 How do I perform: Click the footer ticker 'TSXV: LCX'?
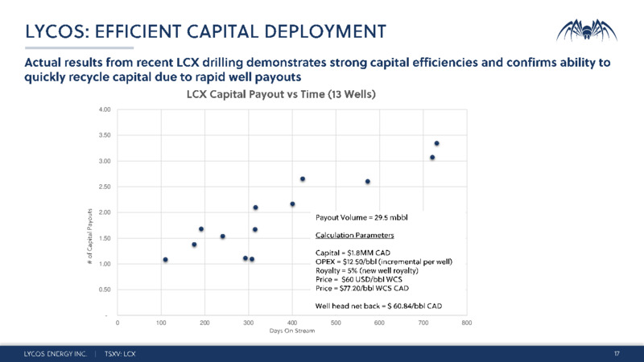point(119,354)
